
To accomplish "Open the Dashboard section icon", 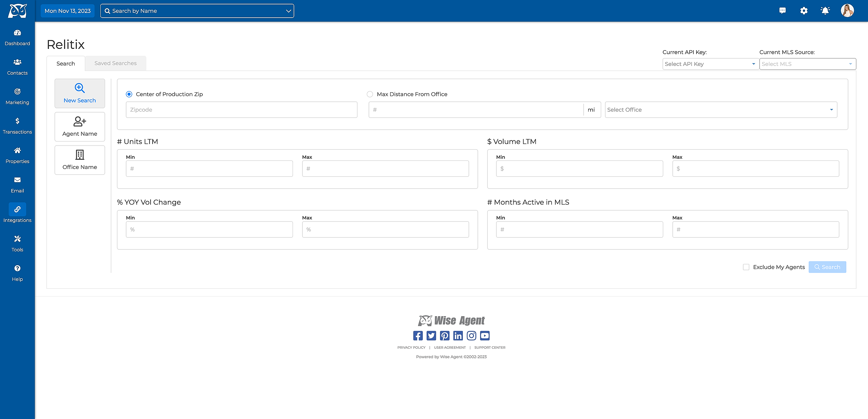I will point(17,33).
